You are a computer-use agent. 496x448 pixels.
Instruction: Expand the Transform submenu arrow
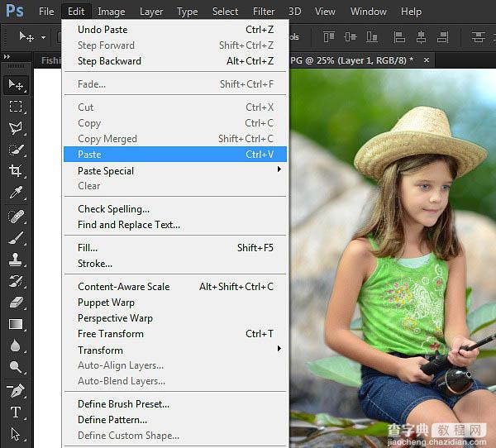[x=279, y=348]
